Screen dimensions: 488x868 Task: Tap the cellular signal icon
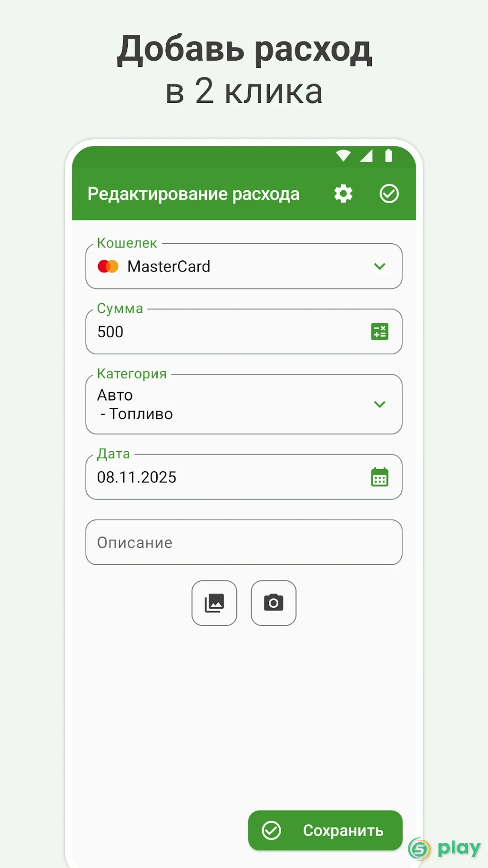366,155
